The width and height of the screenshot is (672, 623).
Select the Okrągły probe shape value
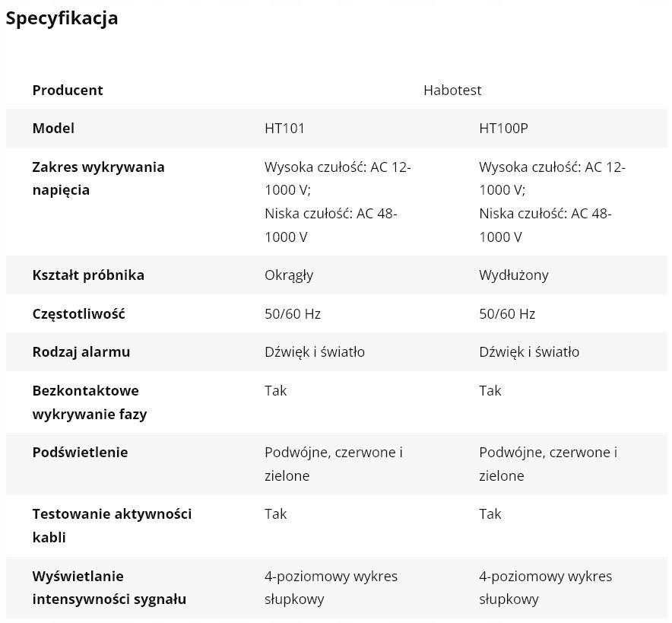tap(289, 275)
